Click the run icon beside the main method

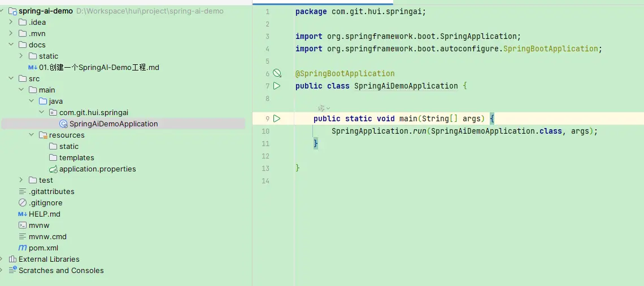(x=277, y=118)
